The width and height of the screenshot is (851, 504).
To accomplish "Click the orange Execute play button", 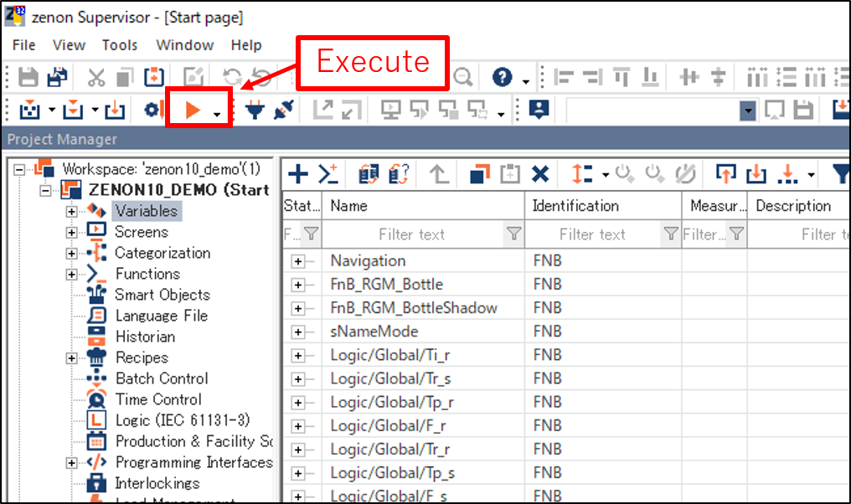I will pos(192,110).
